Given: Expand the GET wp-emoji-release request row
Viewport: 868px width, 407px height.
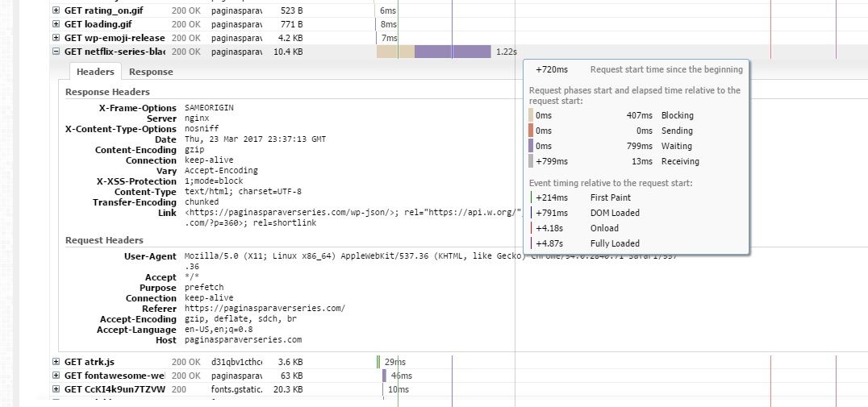Looking at the screenshot, I should (56, 38).
